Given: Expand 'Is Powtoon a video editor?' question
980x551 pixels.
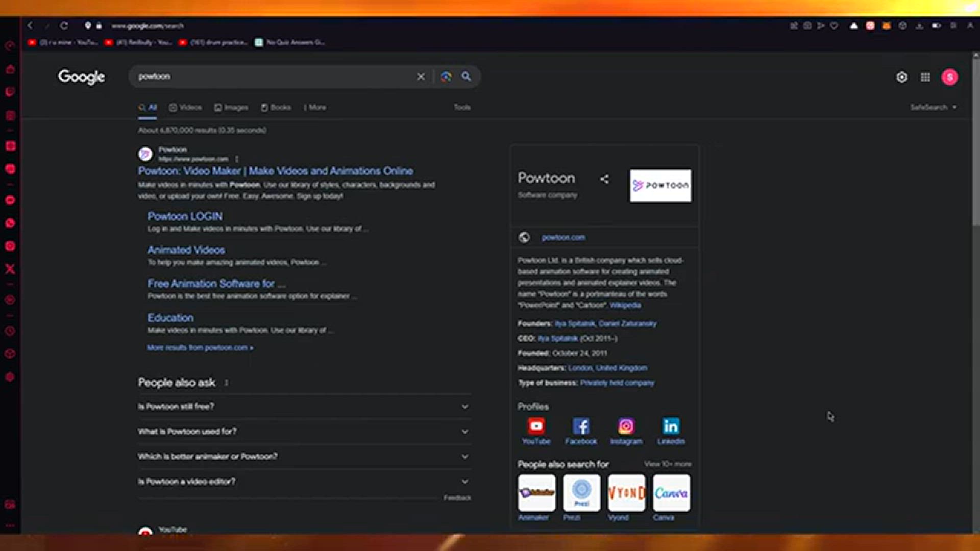Looking at the screenshot, I should [x=304, y=482].
